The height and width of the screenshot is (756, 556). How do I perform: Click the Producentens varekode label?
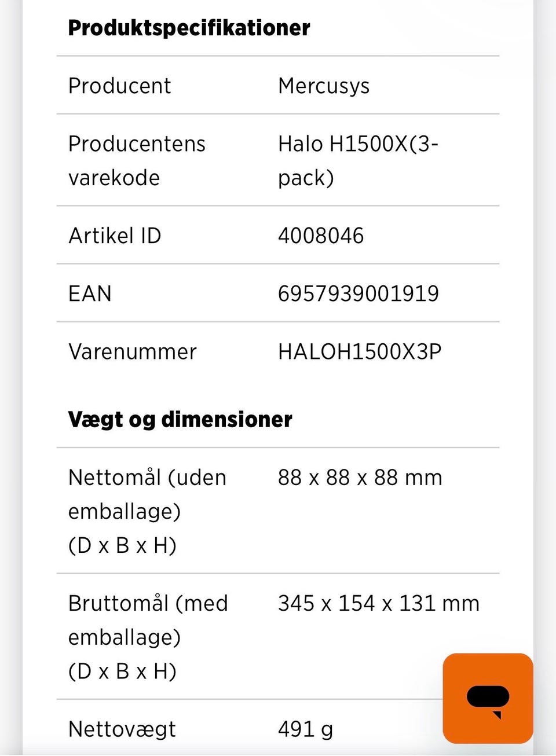click(x=137, y=160)
